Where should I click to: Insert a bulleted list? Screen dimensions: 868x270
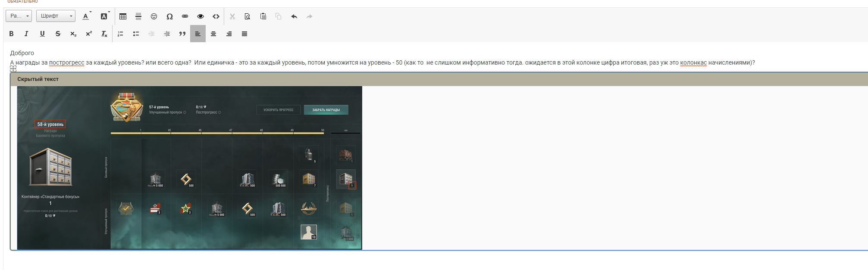coord(136,34)
